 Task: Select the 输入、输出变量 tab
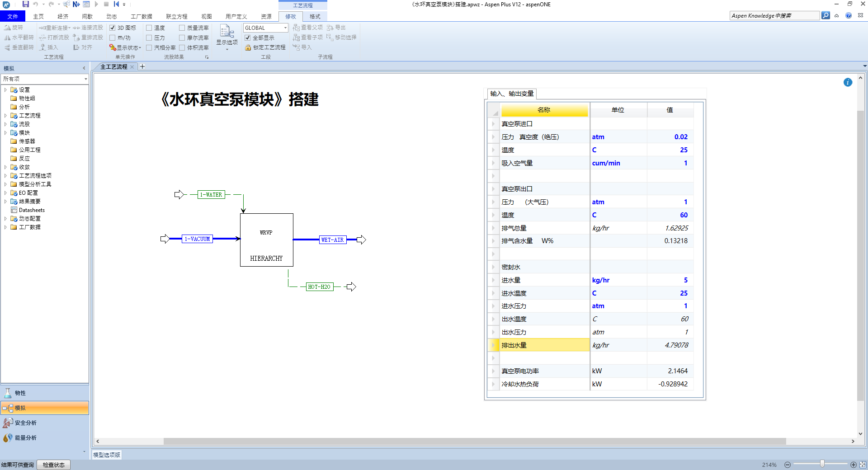pos(512,94)
